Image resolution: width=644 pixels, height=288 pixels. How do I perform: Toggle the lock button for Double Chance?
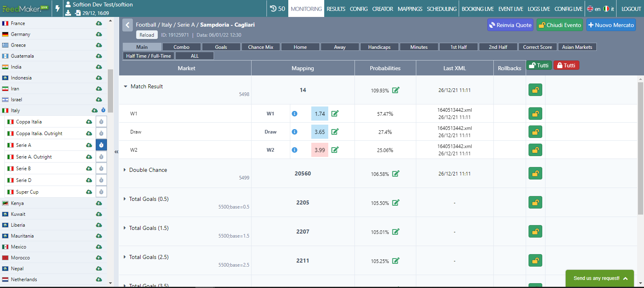535,173
